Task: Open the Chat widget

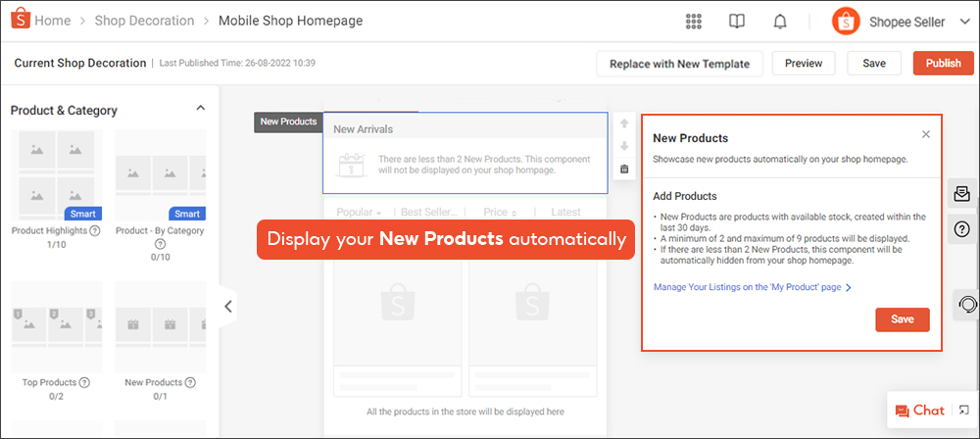Action: click(x=918, y=411)
